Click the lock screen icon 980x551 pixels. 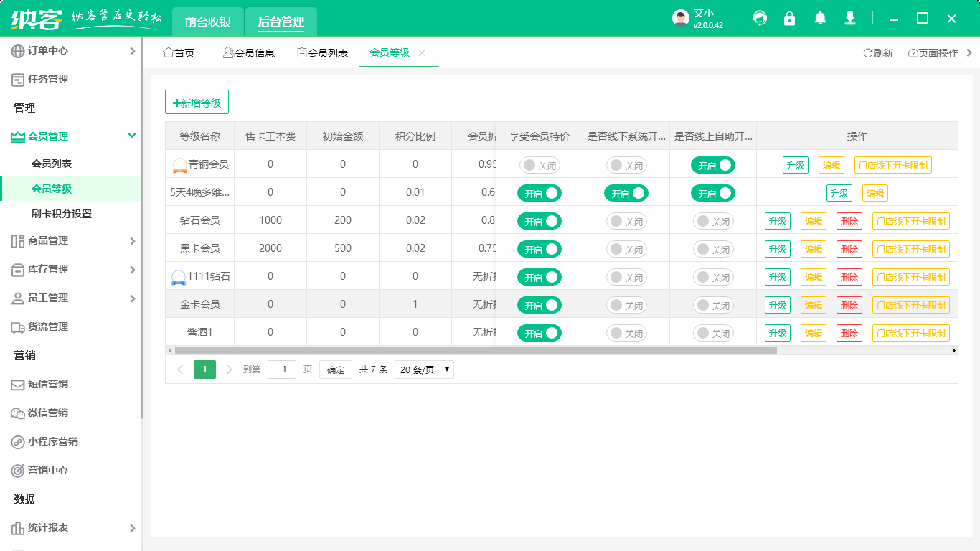coord(790,19)
